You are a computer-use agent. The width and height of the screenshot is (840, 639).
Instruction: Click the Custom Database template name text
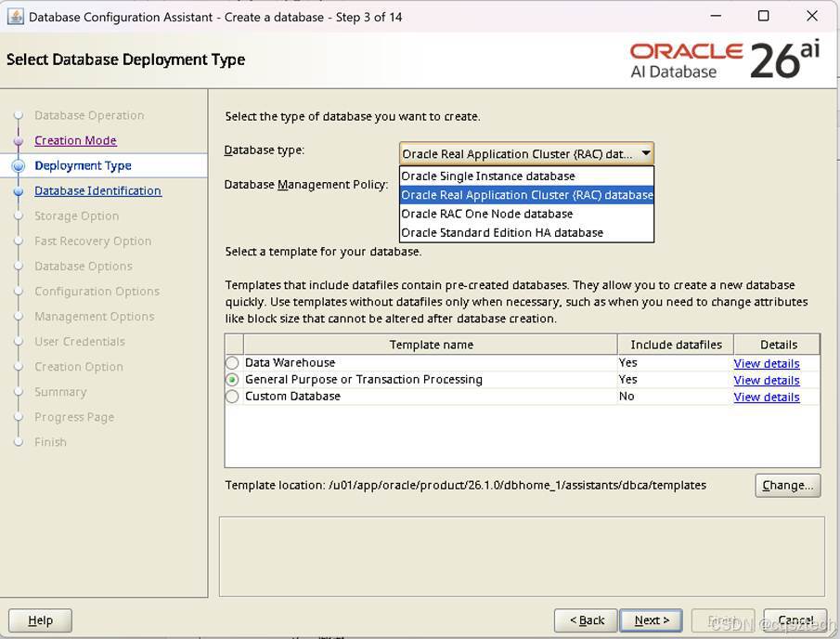click(292, 397)
